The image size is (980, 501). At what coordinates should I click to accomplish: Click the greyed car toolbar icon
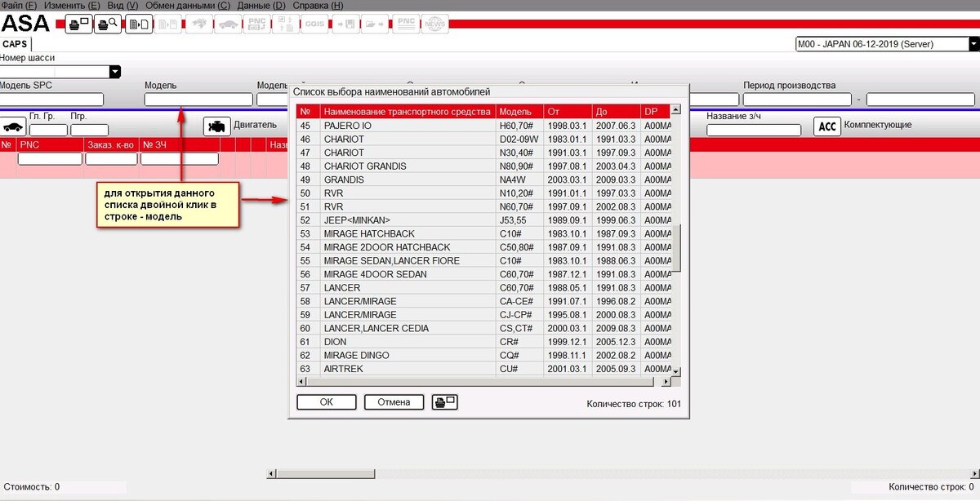tap(228, 24)
